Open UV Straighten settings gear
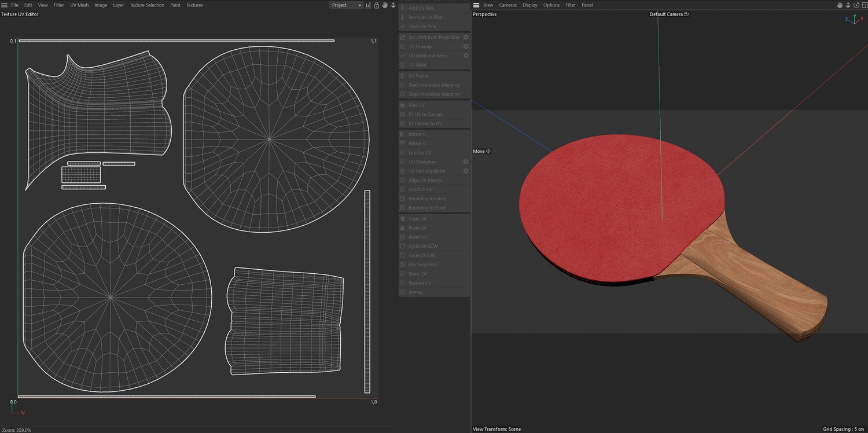868x433 pixels. point(466,162)
